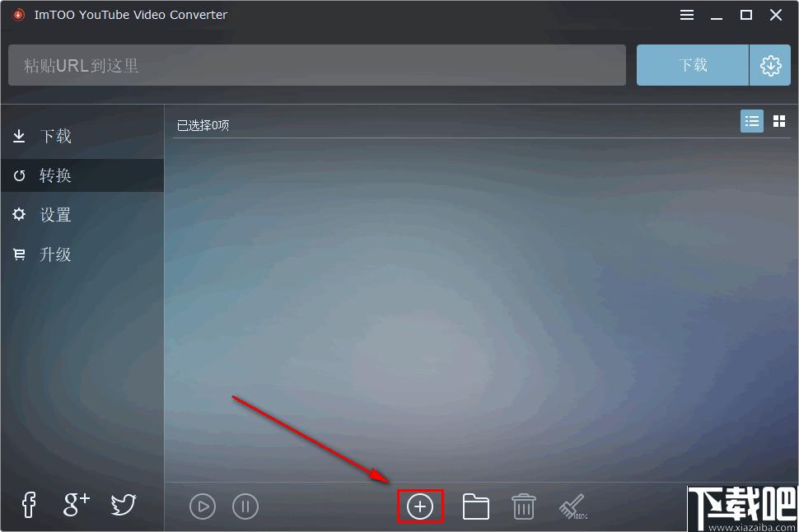Viewport: 799px width, 532px height.
Task: Click the ImTOO app logo icon
Action: tap(19, 15)
